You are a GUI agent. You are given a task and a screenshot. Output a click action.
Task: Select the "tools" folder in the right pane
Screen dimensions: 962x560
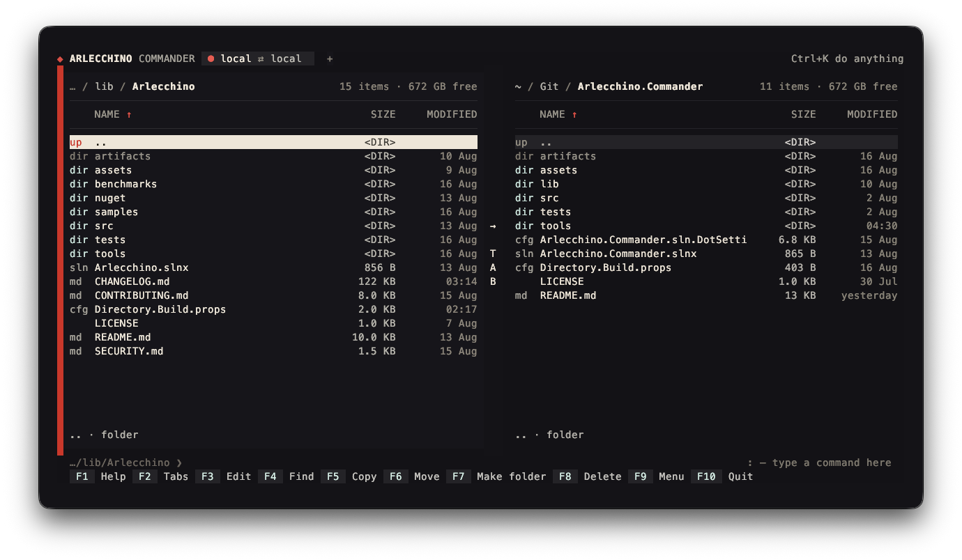[706, 226]
